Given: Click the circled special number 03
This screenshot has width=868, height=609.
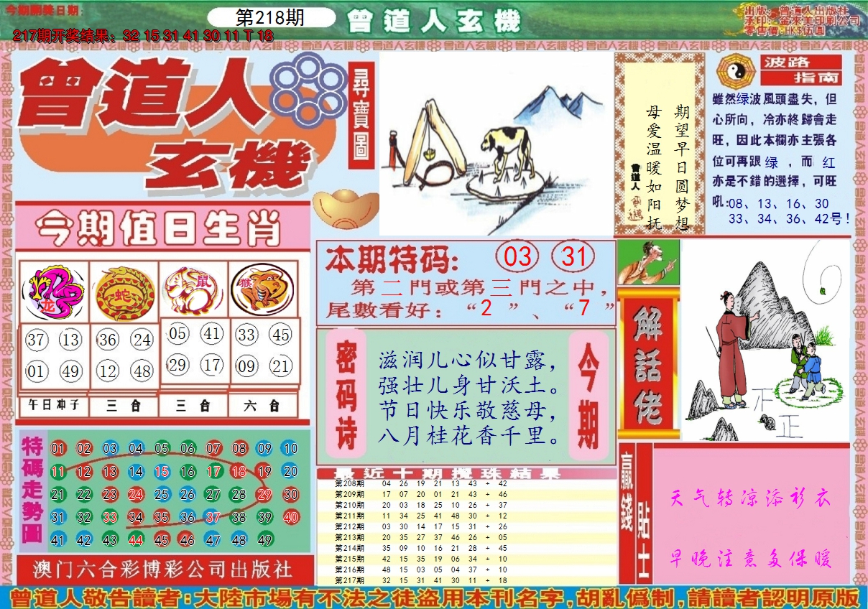Looking at the screenshot, I should pyautogui.click(x=518, y=257).
